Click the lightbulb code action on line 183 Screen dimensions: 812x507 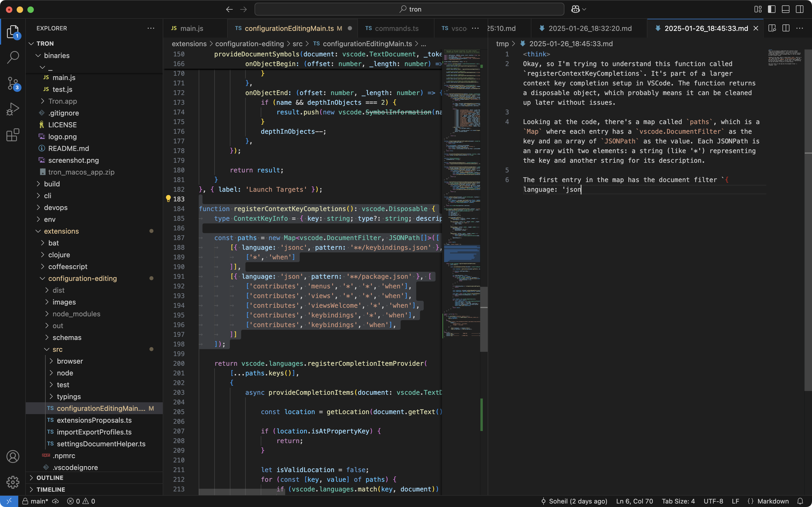(x=168, y=198)
